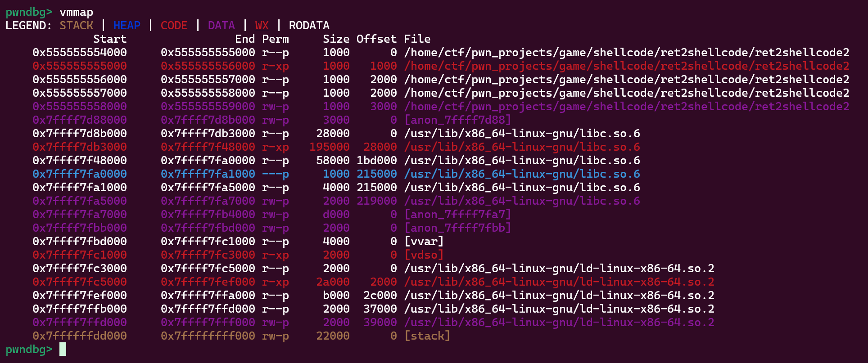This screenshot has width=868, height=363.
Task: Click the stack start address 0x7ffffffdd000
Action: pos(79,336)
